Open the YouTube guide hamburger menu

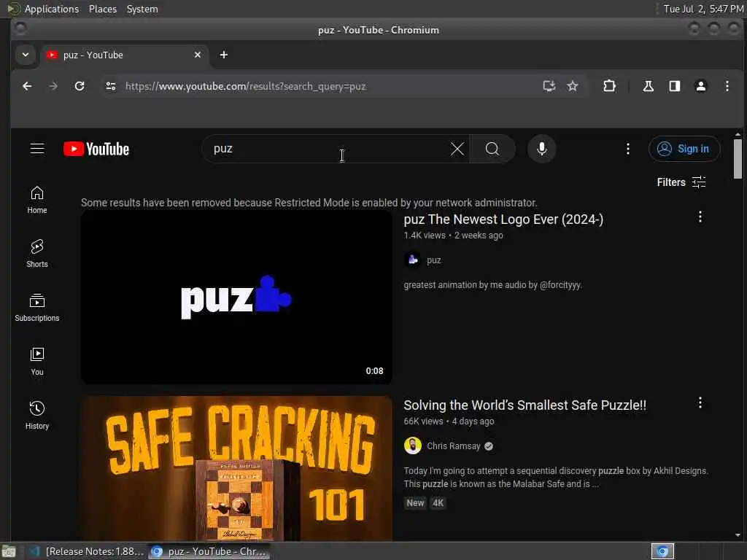37,149
